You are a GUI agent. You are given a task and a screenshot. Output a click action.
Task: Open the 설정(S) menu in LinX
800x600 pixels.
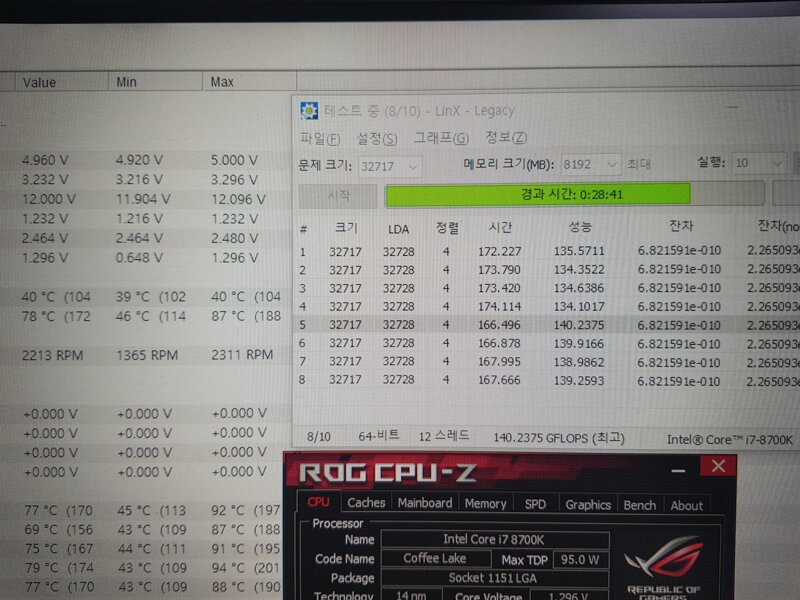click(377, 138)
